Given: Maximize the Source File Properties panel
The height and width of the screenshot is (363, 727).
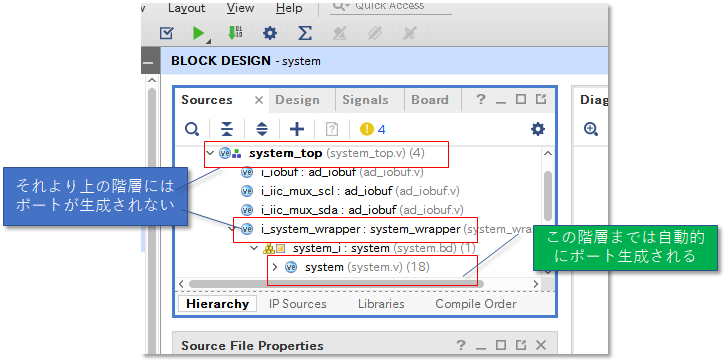Looking at the screenshot, I should pyautogui.click(x=501, y=345).
